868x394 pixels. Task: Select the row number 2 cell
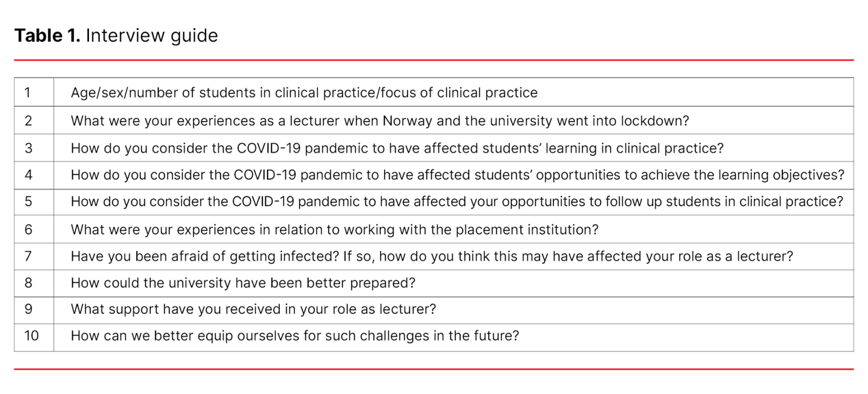click(28, 121)
